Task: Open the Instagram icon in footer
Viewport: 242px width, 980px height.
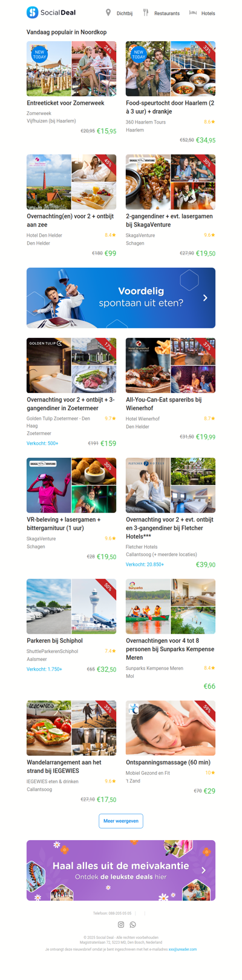Action: [x=121, y=924]
